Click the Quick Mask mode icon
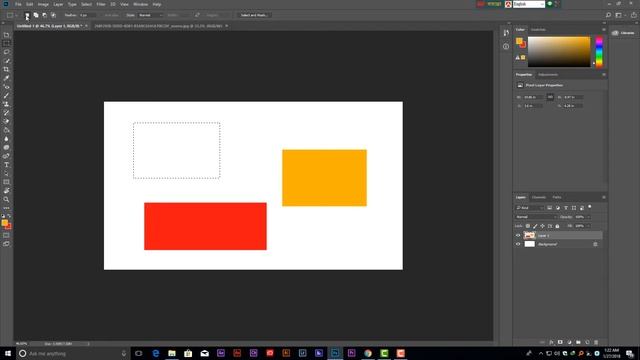Image resolution: width=640 pixels, height=360 pixels. pyautogui.click(x=6, y=235)
